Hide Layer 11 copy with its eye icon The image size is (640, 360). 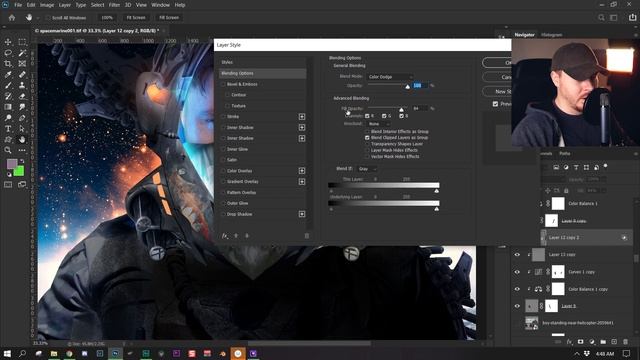517,255
